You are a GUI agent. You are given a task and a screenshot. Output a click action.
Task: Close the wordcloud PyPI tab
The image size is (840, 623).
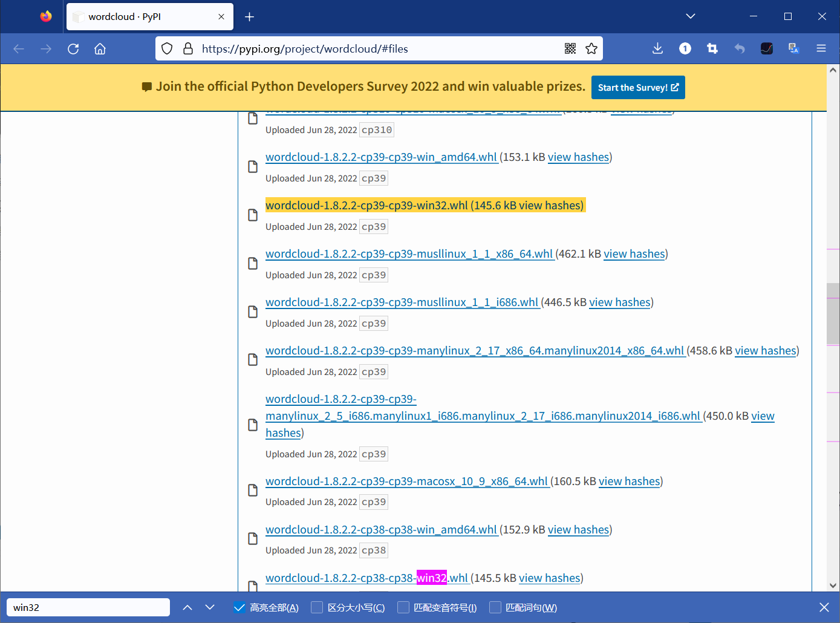click(x=221, y=17)
